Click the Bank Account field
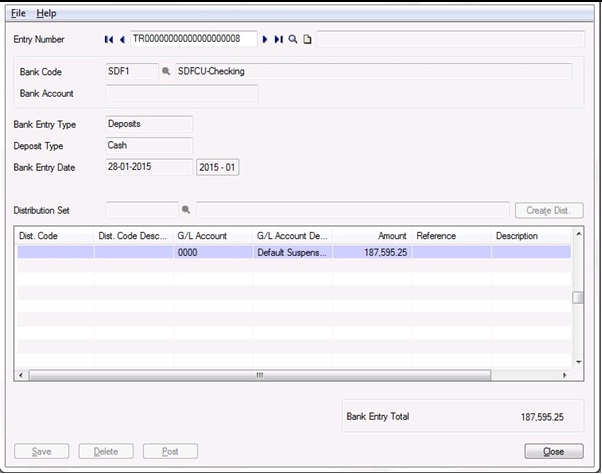 [x=182, y=93]
